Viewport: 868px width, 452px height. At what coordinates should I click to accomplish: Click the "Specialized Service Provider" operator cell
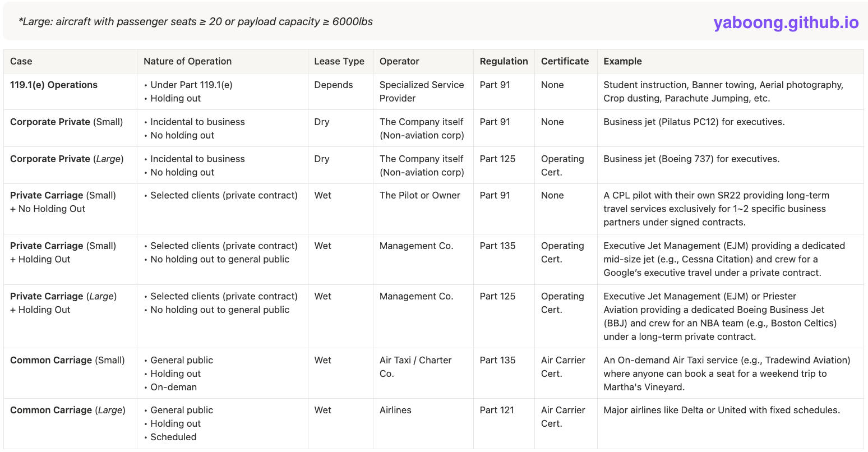[x=422, y=91]
